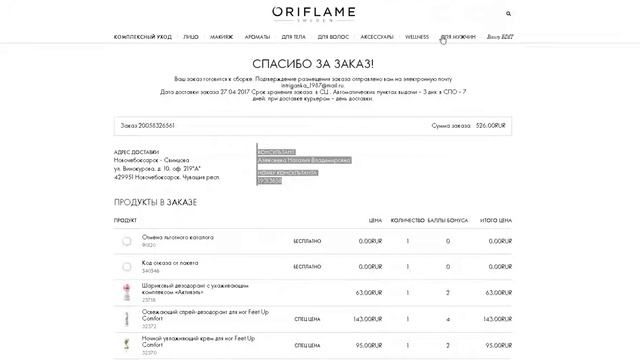Open Аксессуары menu item
The height and width of the screenshot is (360, 640).
(377, 37)
